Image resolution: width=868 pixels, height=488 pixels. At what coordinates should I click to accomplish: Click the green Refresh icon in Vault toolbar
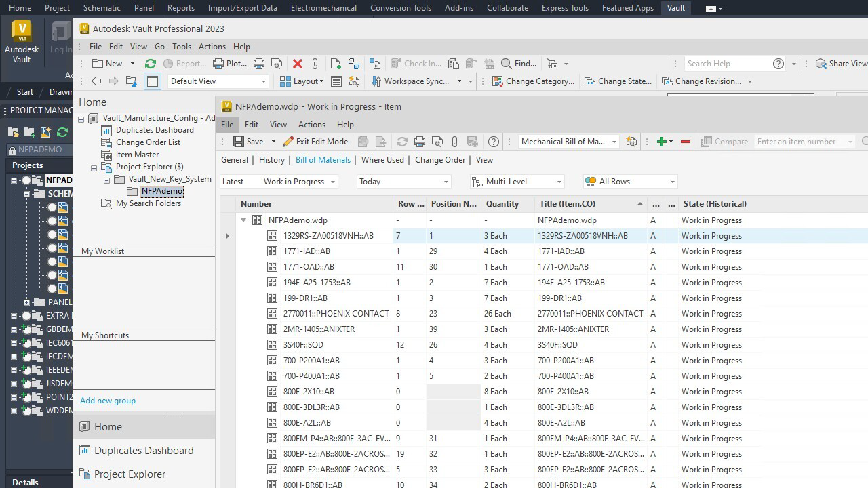[151, 64]
